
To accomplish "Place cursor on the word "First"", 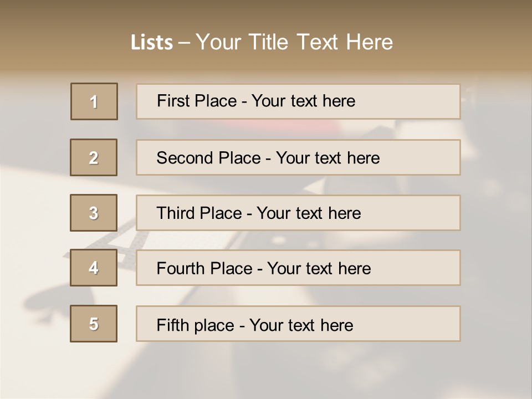I will pyautogui.click(x=172, y=101).
